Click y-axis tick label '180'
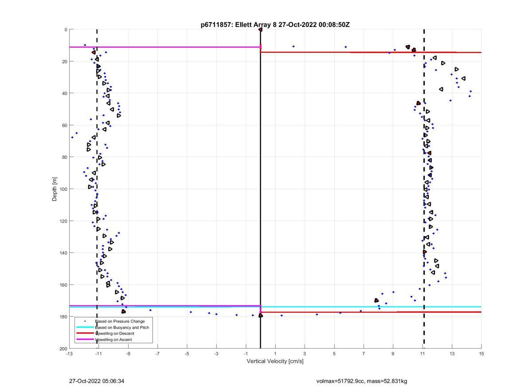 pos(63,317)
